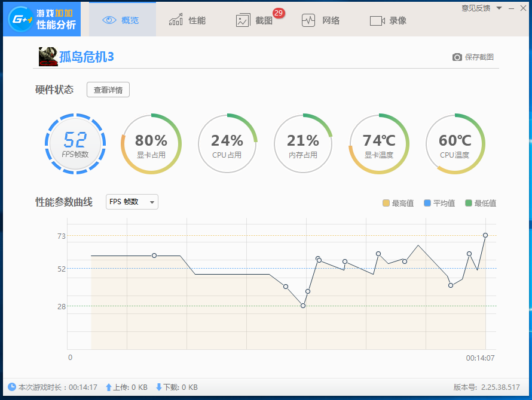
Task: Click the 上传: 0 KB status text
Action: [130, 387]
